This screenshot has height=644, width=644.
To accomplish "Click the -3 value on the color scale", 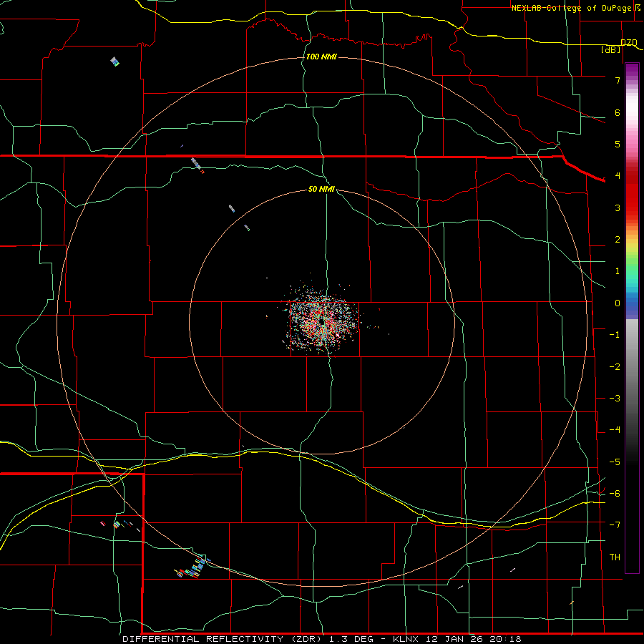I will coord(615,399).
